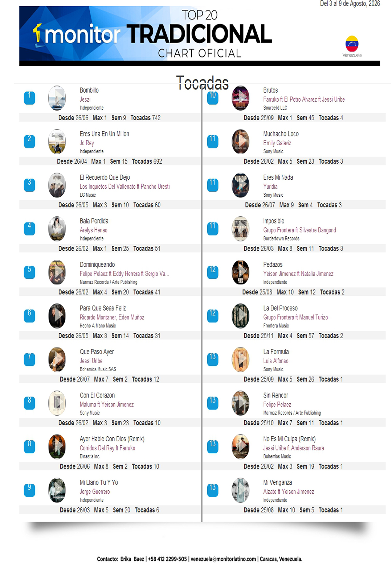
Task: Play the Mi Venganza cover thumbnail
Action: tap(241, 490)
